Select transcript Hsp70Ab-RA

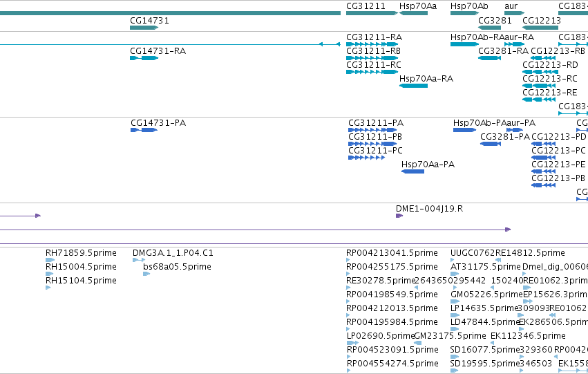(x=464, y=44)
